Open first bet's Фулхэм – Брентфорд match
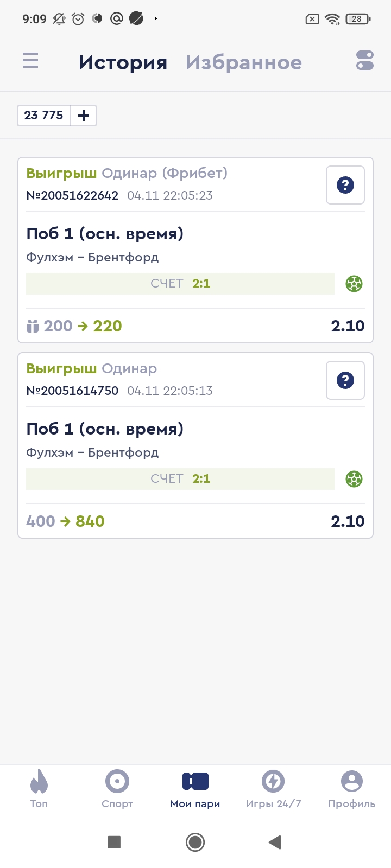This screenshot has height=868, width=391. [x=92, y=257]
